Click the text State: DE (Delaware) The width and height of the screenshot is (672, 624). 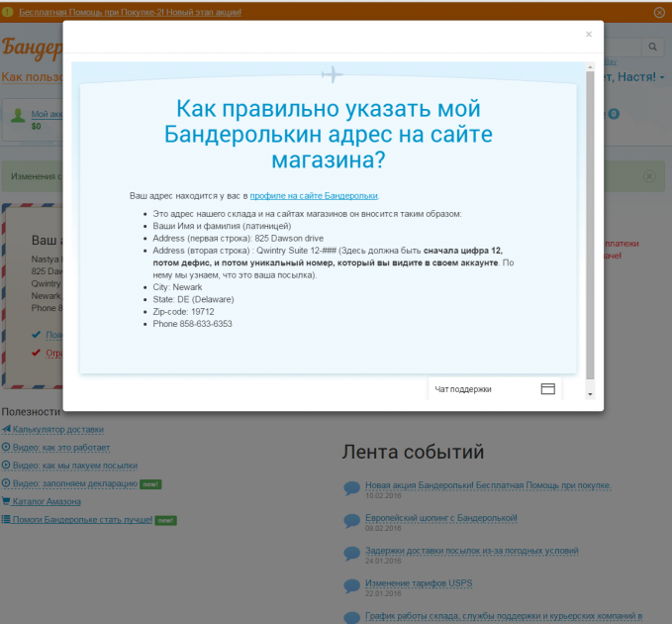click(193, 299)
